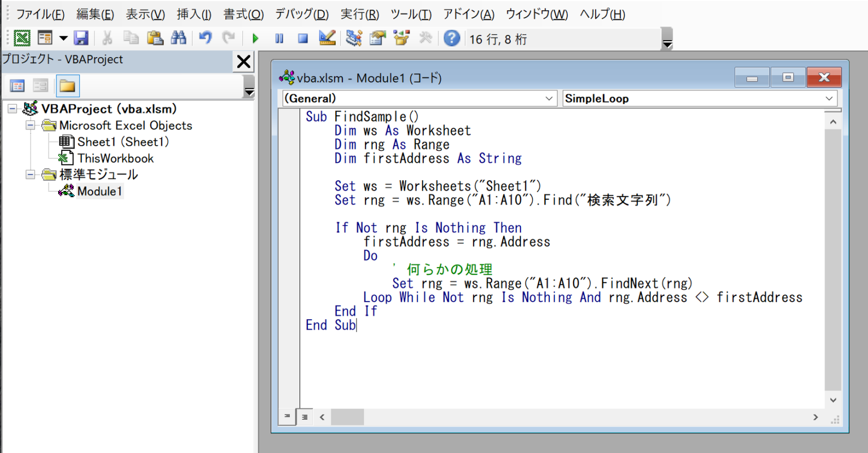Open the Find dialog via binoculars icon
This screenshot has width=868, height=453.
click(179, 38)
